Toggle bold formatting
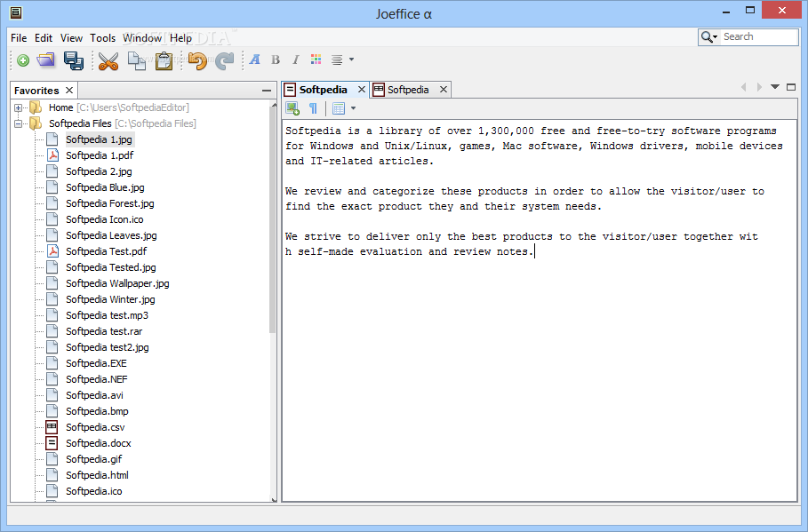This screenshot has height=532, width=808. 276,60
